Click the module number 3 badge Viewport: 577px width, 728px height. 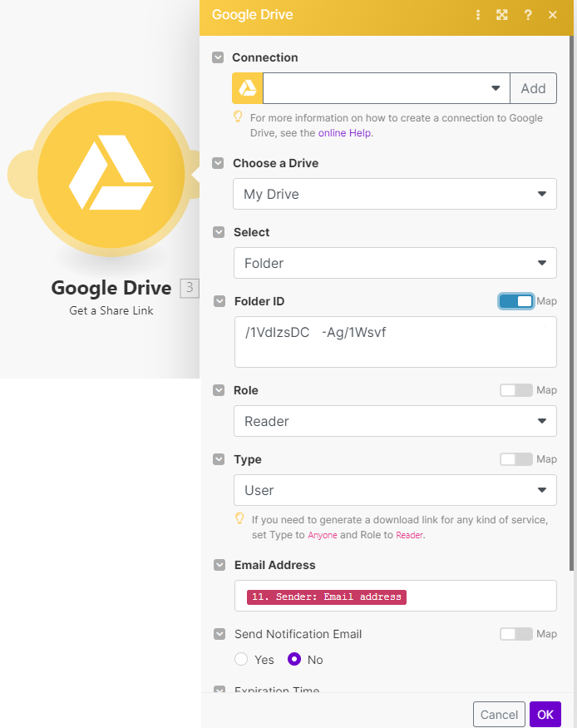click(190, 288)
